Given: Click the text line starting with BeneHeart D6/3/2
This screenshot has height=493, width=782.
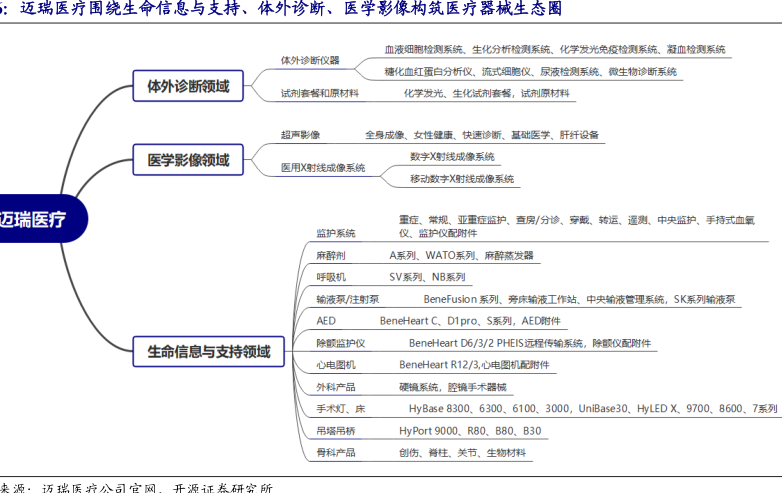Looking at the screenshot, I should click(x=530, y=343).
